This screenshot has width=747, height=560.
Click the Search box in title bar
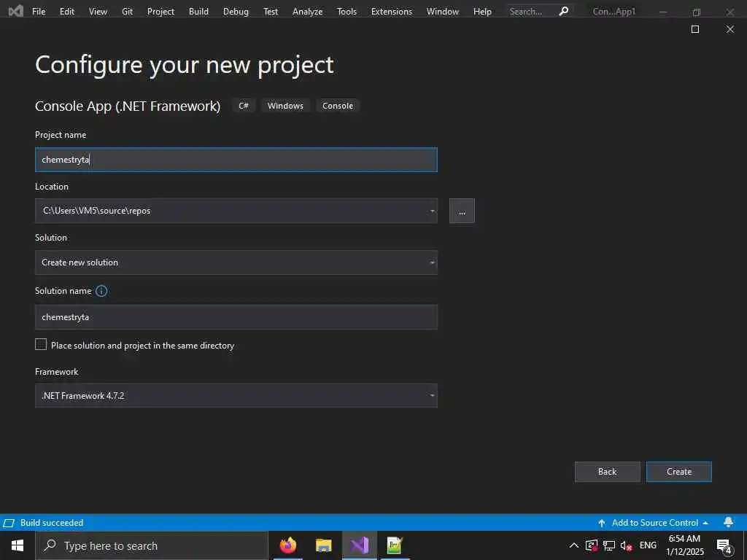pos(538,12)
